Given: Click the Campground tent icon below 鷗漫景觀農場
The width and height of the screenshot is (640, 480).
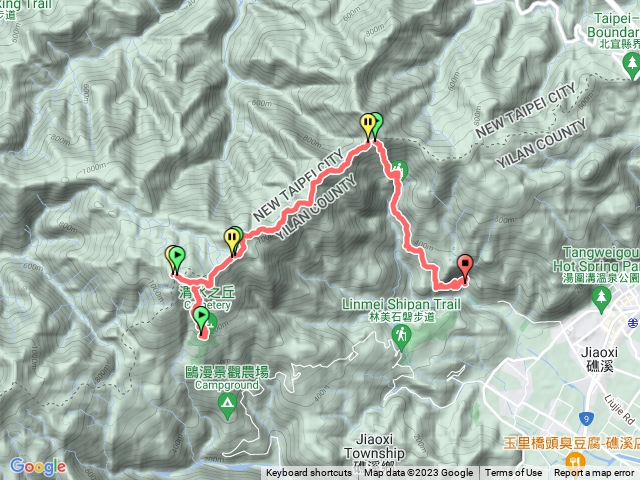Looking at the screenshot, I should click(x=228, y=407).
